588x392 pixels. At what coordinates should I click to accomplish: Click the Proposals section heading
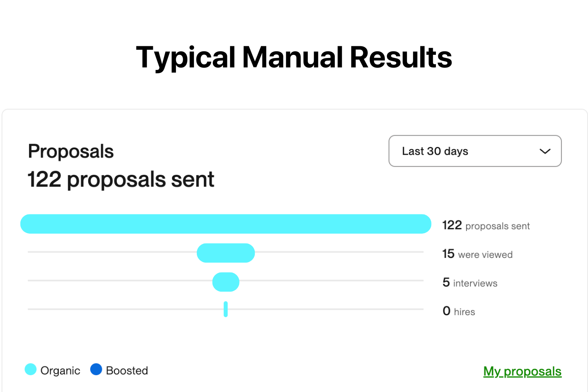pyautogui.click(x=71, y=151)
